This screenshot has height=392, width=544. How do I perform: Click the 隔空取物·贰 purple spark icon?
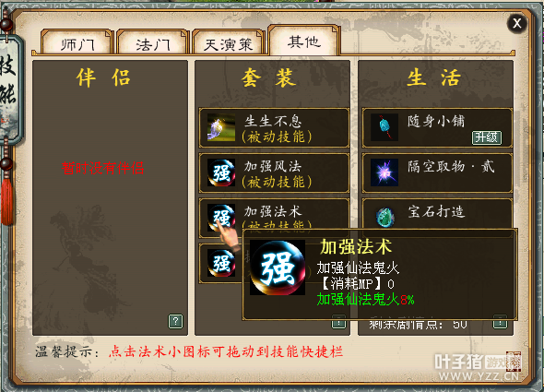384,172
